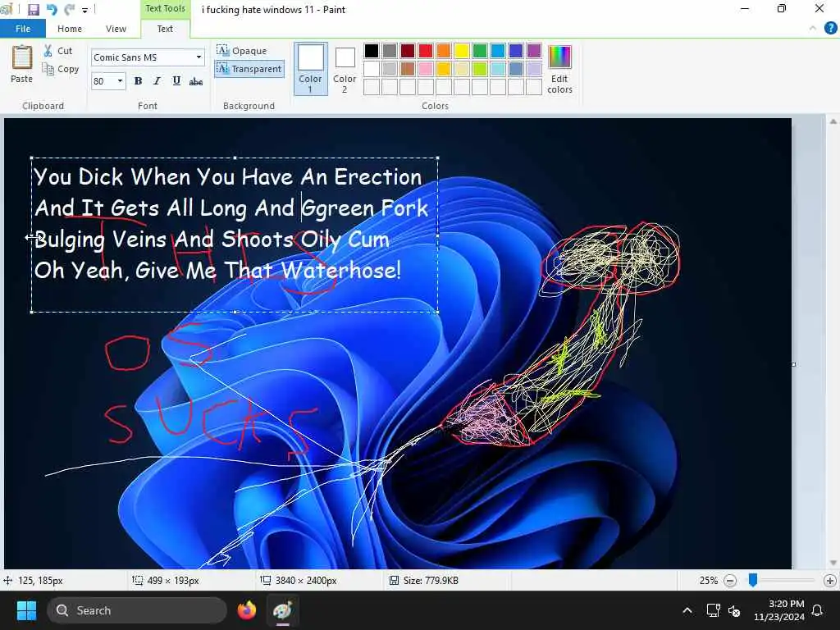Collapse the ribbon with the chevron

[813, 28]
